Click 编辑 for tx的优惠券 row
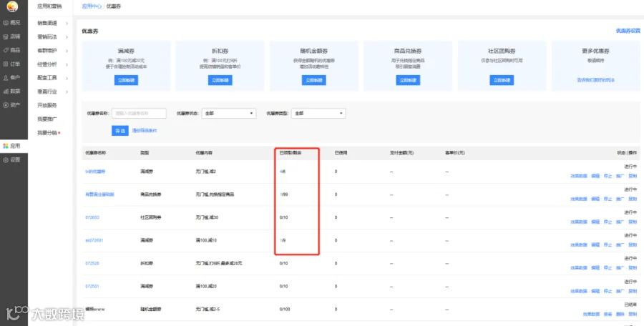 point(595,176)
